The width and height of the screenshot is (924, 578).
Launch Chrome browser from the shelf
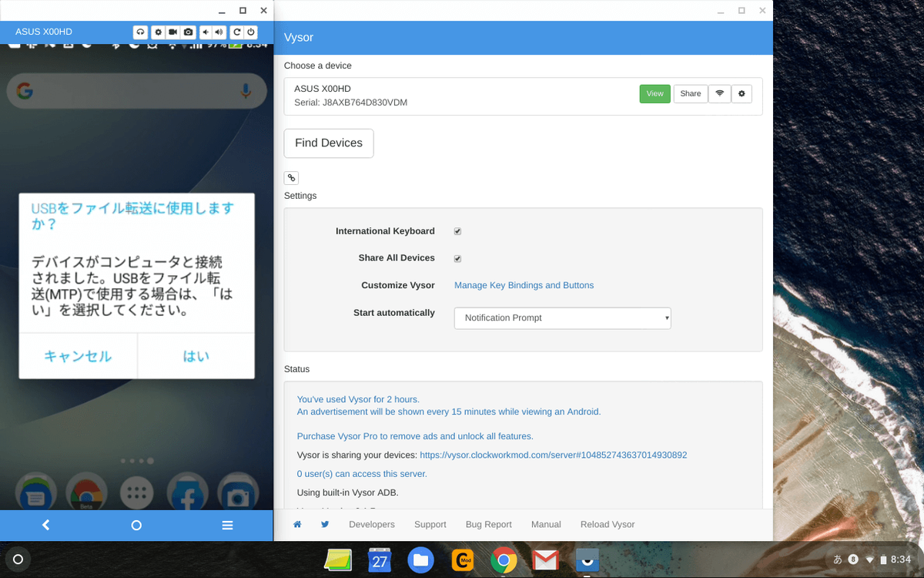point(504,560)
